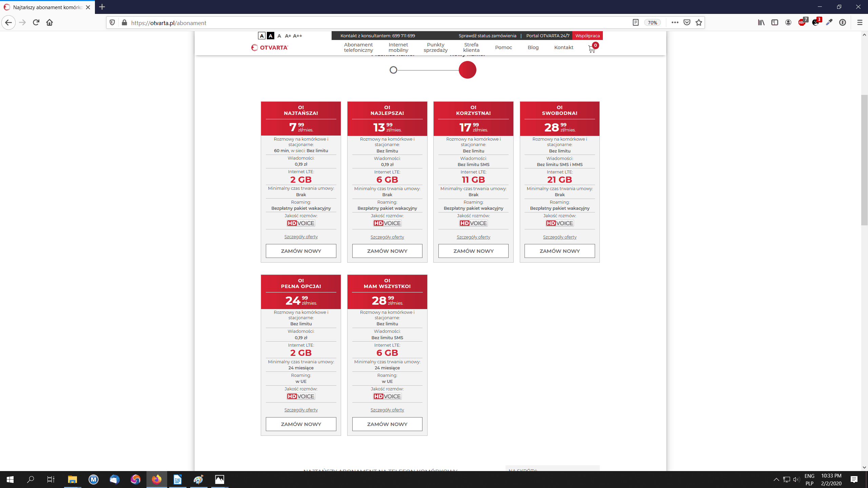This screenshot has width=868, height=488.
Task: Select the left 'Przenieś numer' slider option
Action: (x=393, y=70)
